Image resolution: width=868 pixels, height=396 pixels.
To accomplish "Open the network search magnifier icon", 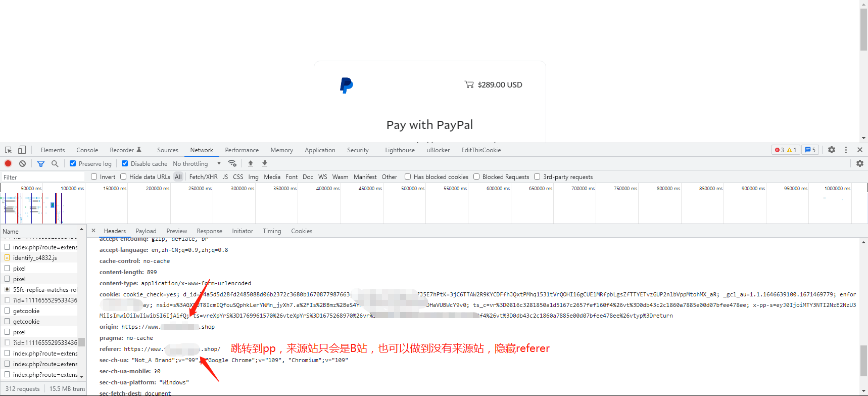I will 55,163.
